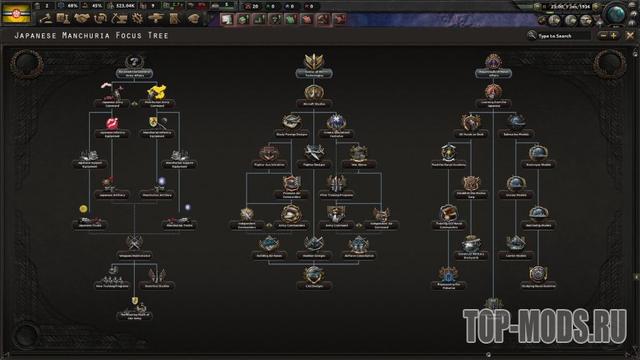Screen dimensions: 640x360
Task: Open the decisions scroll icon
Action: click(174, 18)
